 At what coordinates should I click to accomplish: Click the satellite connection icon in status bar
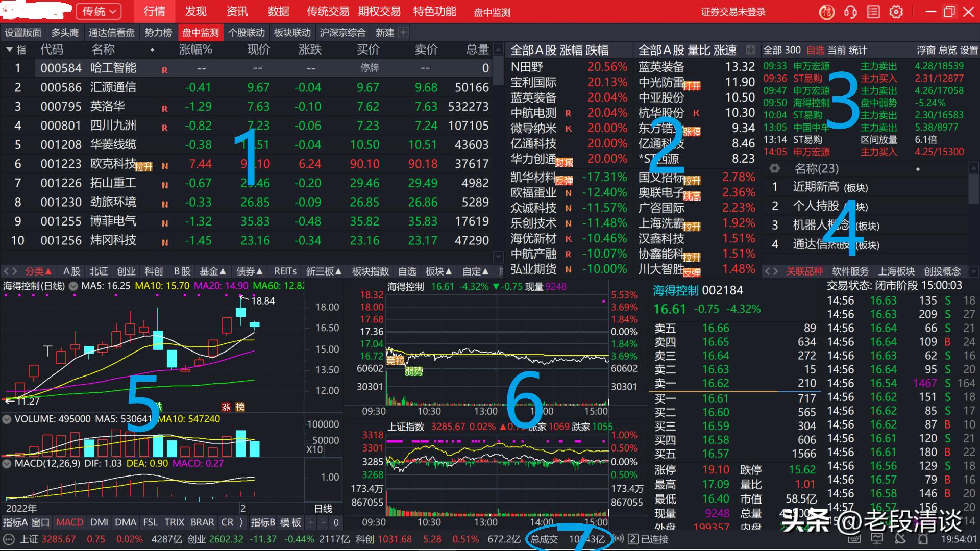tap(900, 539)
